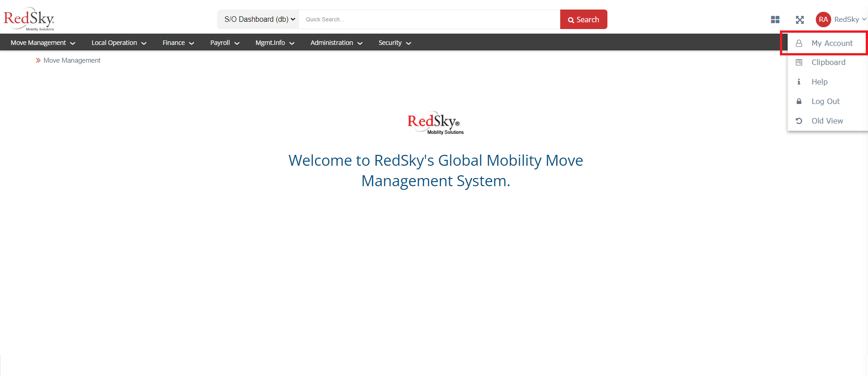The height and width of the screenshot is (376, 868).
Task: Expand the Administration menu
Action: (x=336, y=43)
